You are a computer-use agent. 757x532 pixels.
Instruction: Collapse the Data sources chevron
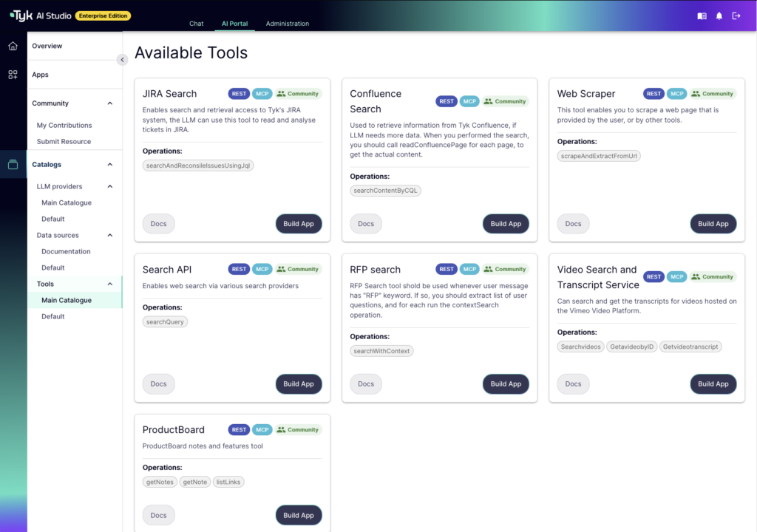(x=110, y=235)
